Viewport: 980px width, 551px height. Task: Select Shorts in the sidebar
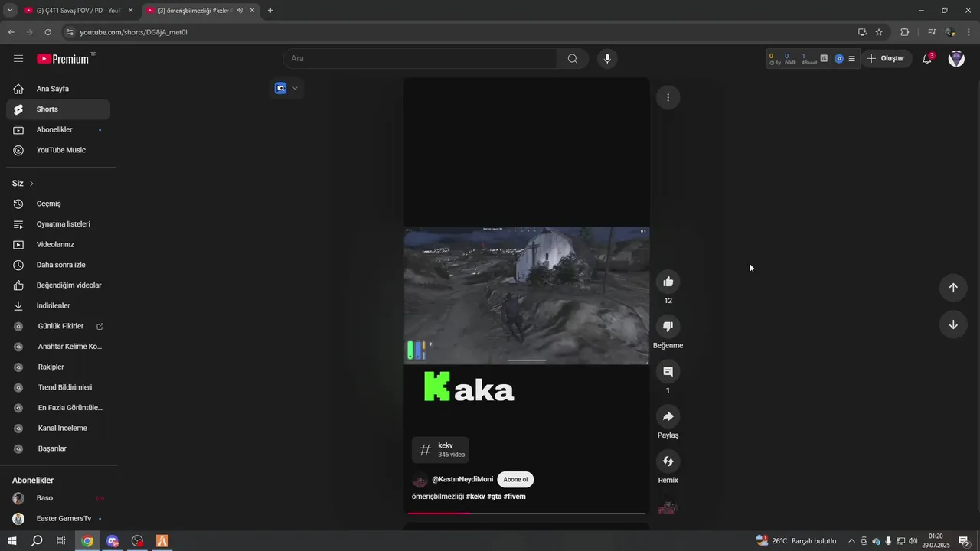[x=58, y=109]
